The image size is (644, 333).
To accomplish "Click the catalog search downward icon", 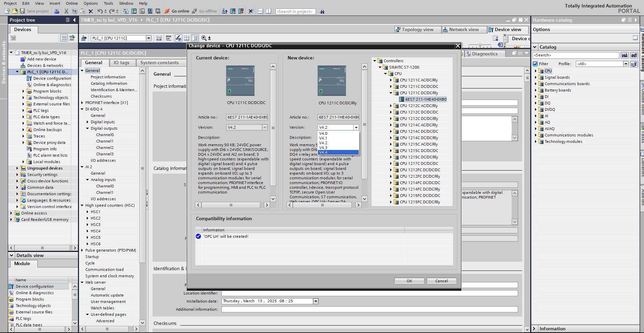I will pos(624,55).
